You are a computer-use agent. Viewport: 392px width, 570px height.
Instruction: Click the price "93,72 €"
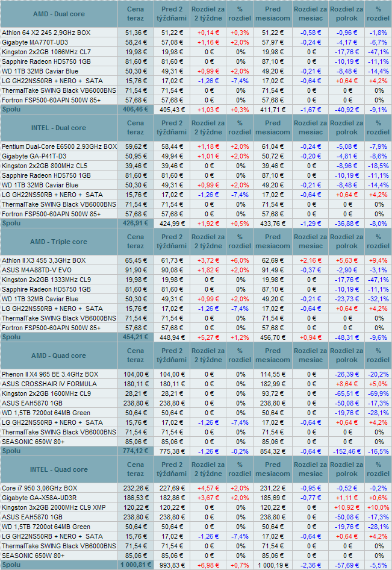click(273, 393)
